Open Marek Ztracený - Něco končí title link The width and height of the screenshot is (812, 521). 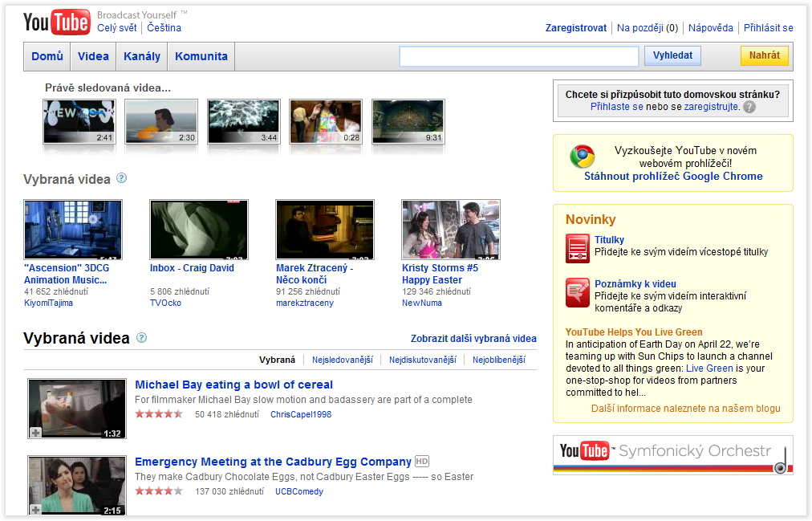pos(315,274)
